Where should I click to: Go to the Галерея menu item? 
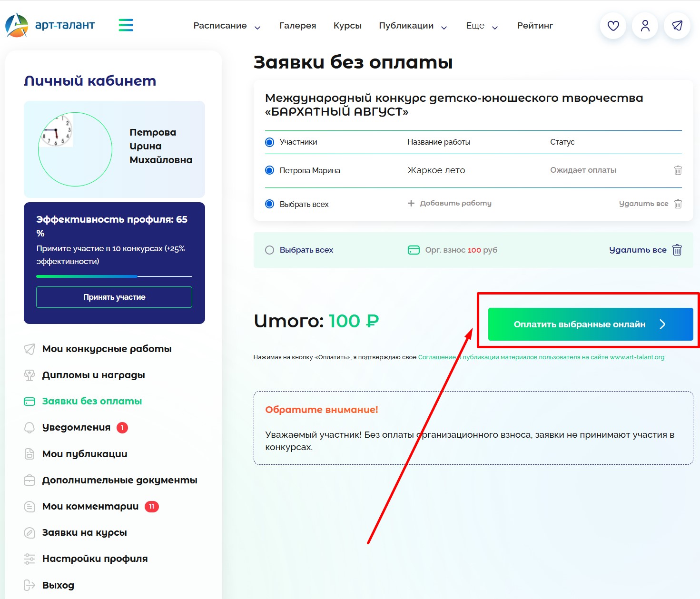(x=297, y=26)
